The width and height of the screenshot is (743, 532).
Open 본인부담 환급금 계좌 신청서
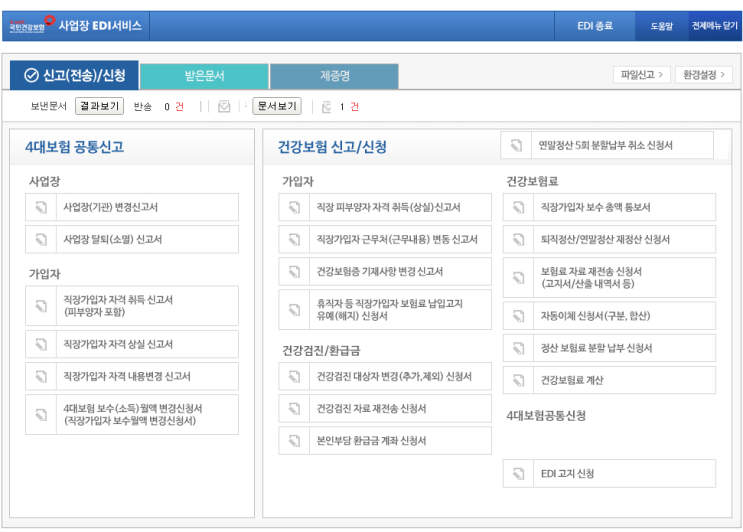pos(385,441)
